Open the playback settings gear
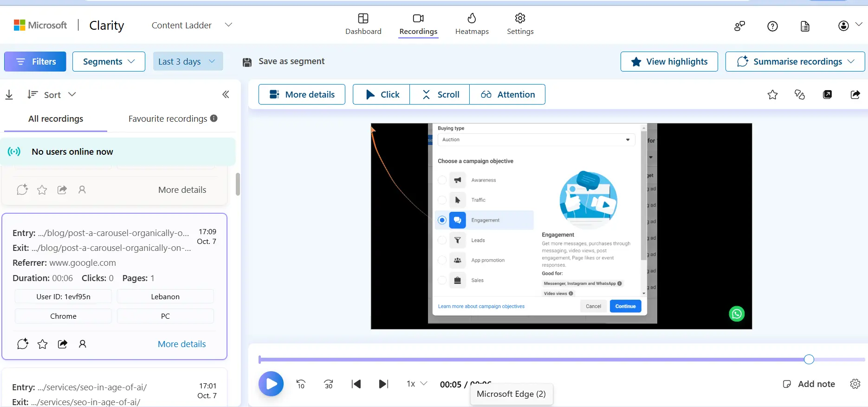The image size is (868, 407). [855, 384]
